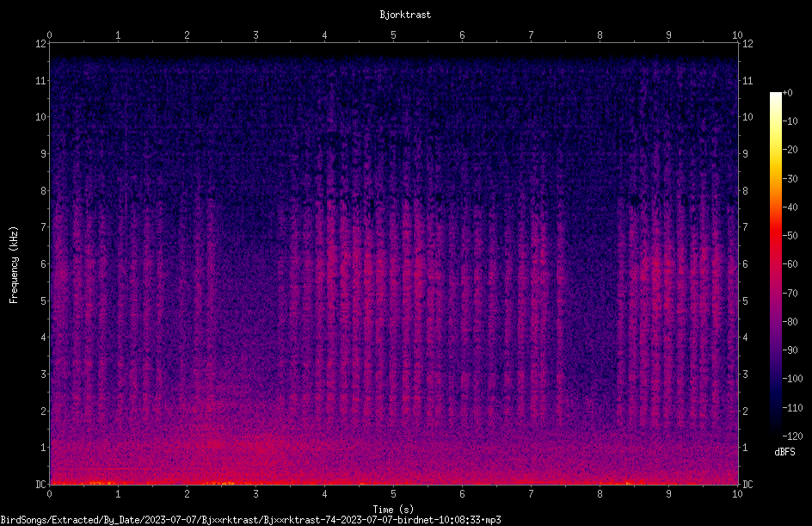This screenshot has width=812, height=526.
Task: Click the Bjorktrast title text
Action: pos(405,15)
